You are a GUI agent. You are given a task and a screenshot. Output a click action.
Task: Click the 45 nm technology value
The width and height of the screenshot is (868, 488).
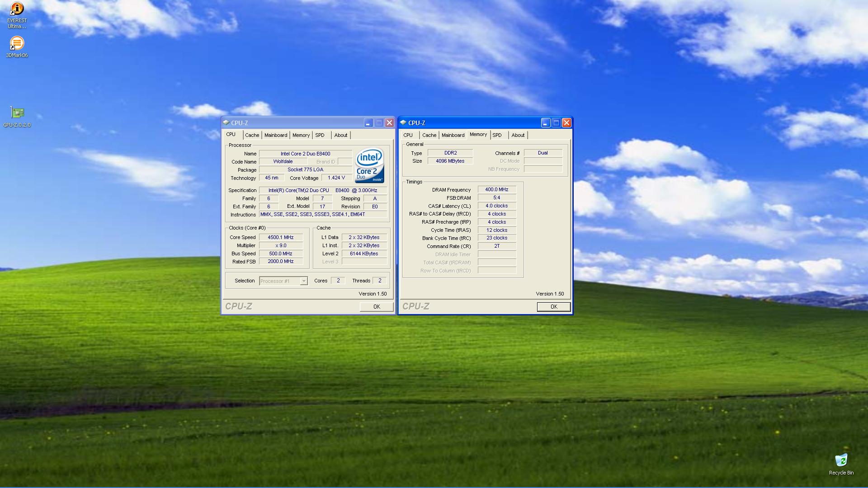click(x=272, y=178)
